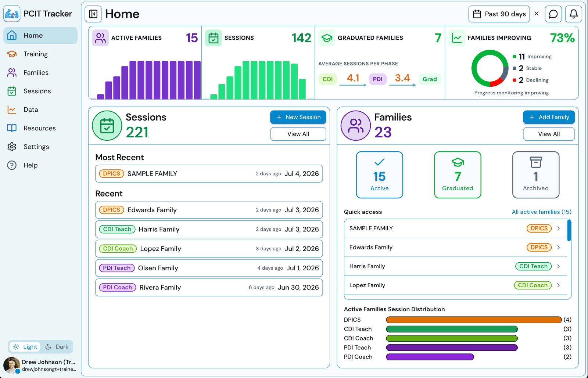Open the Past 90 days date range picker
This screenshot has height=378, width=588.
499,14
